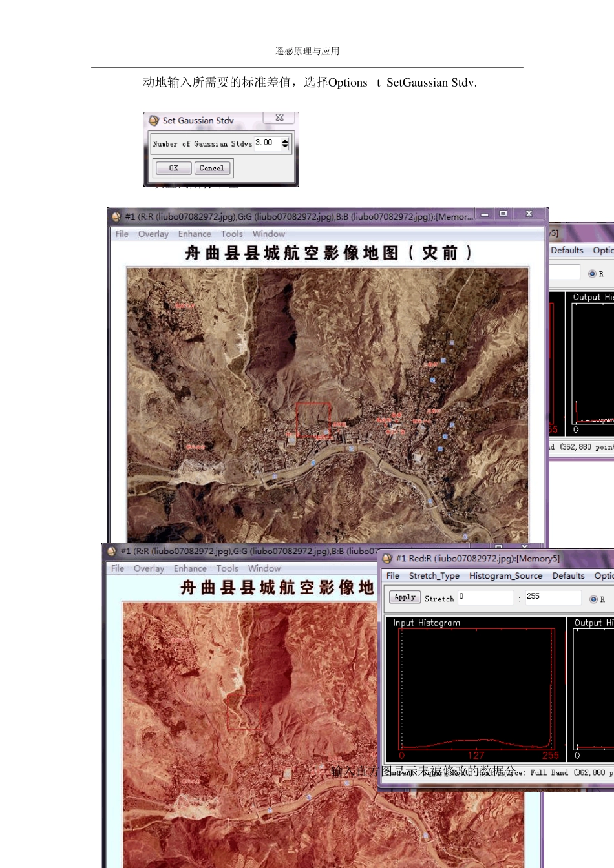
Task: Click the ENVI icon in the Red:R stretch window title bar
Action: click(x=388, y=558)
